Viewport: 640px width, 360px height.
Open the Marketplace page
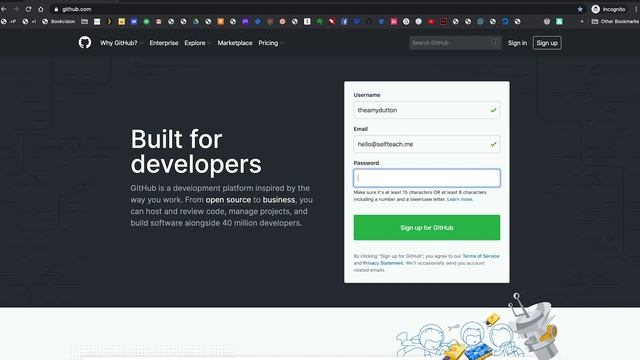point(235,43)
